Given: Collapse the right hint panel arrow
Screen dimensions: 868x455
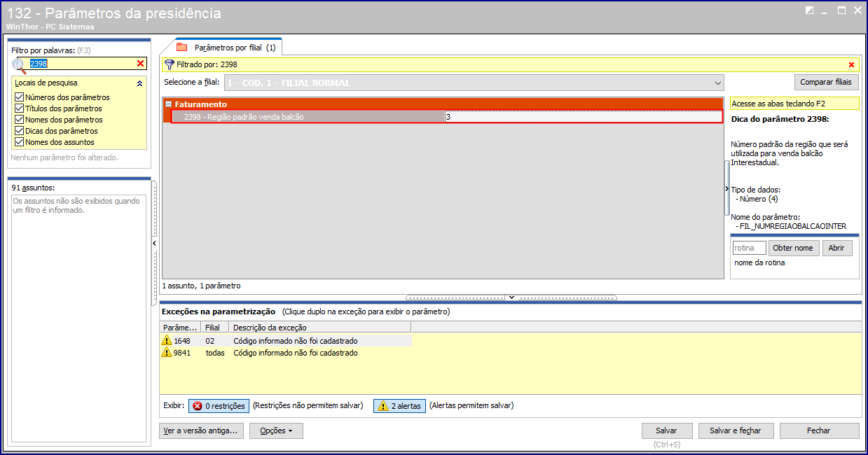Looking at the screenshot, I should pyautogui.click(x=726, y=189).
